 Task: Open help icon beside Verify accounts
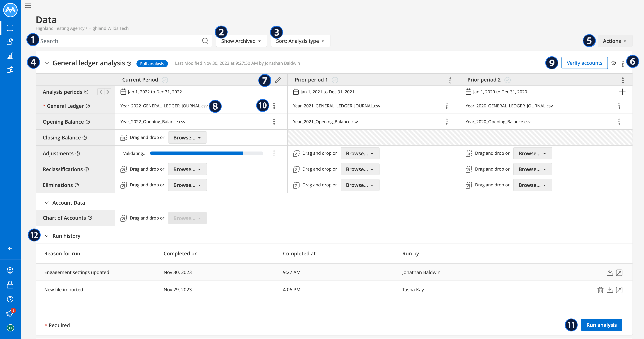[x=613, y=63]
